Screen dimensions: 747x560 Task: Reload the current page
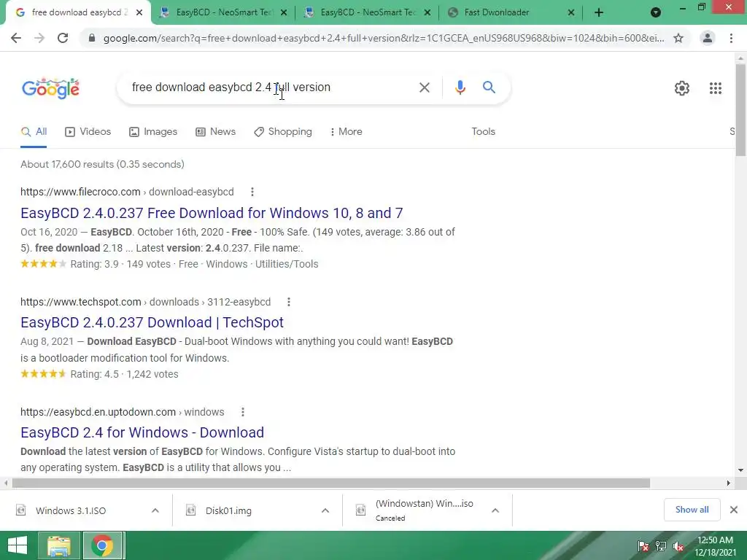[x=63, y=38]
